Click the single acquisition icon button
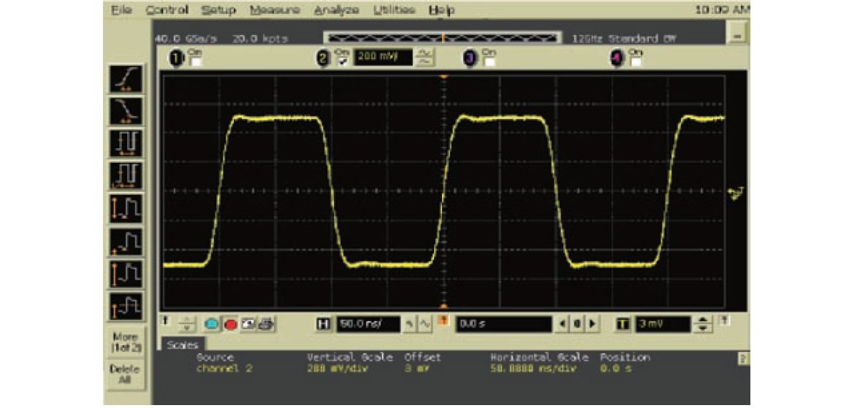The image size is (868, 408). [248, 325]
